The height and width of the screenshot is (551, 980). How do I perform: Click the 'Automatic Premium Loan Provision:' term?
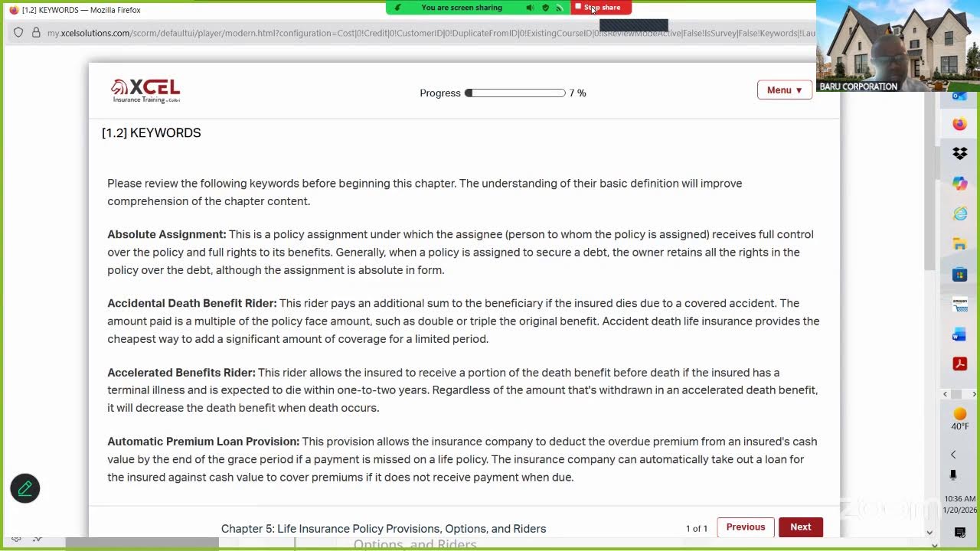[204, 442]
